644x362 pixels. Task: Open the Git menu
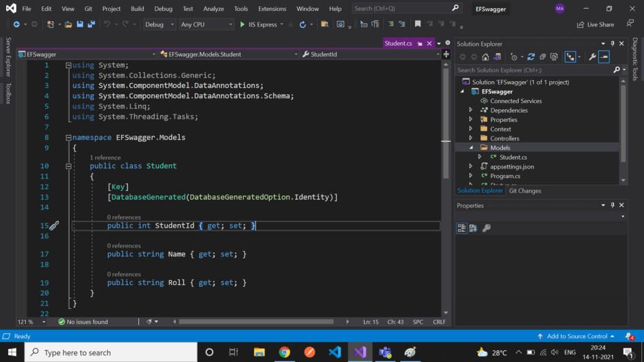tap(89, 9)
